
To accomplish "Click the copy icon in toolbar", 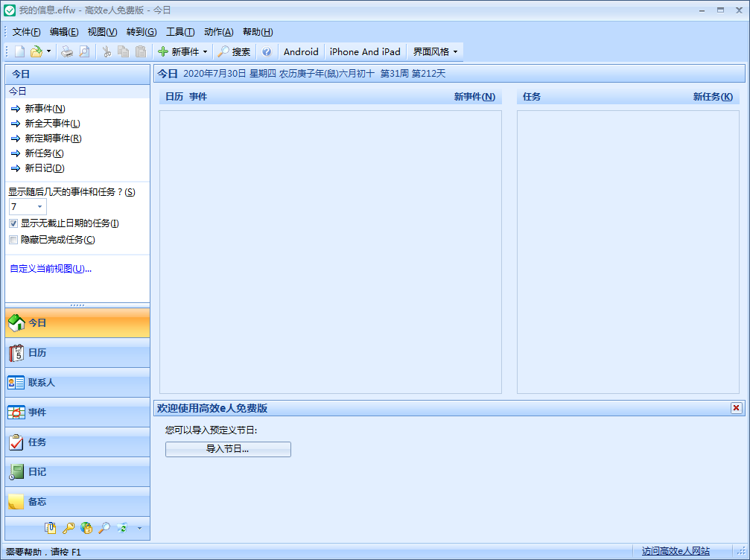I will [x=124, y=51].
